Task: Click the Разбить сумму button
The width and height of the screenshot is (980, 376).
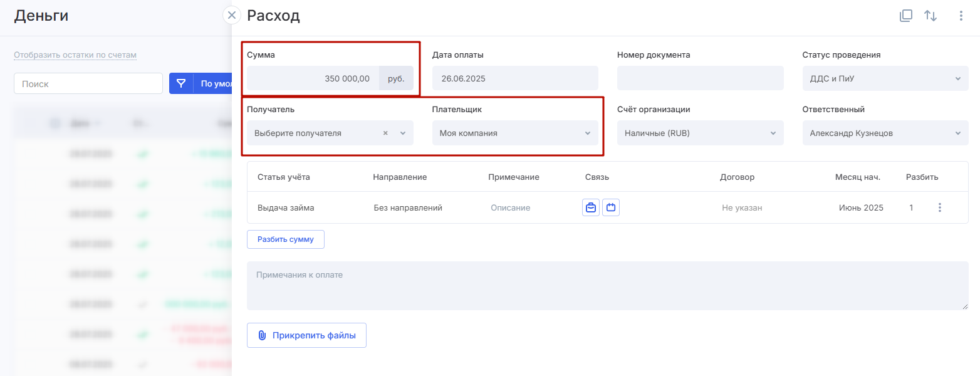Action: pos(286,239)
